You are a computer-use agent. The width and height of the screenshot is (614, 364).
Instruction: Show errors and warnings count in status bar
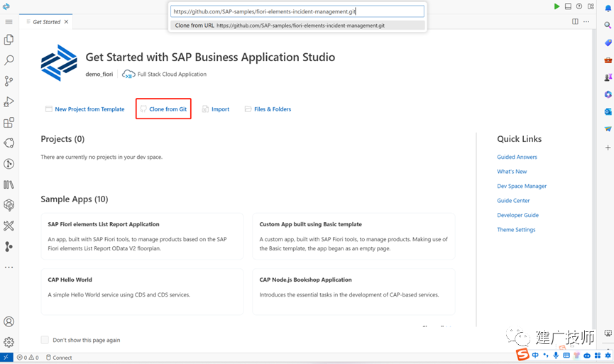(28, 358)
